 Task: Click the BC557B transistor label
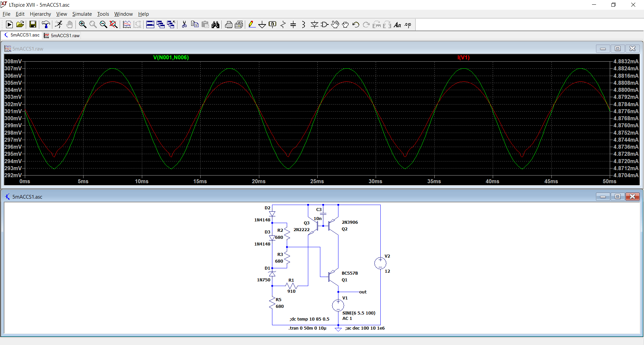(x=350, y=273)
